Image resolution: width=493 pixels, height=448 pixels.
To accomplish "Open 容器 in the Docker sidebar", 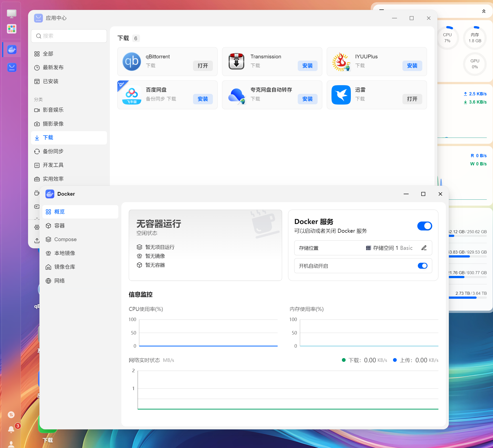I will pyautogui.click(x=80, y=225).
